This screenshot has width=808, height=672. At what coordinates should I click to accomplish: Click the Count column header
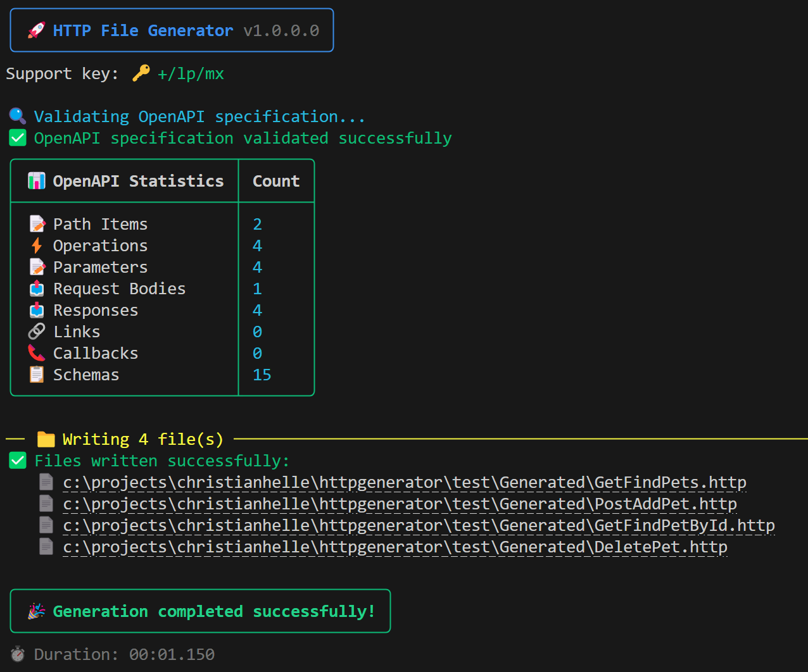pos(276,181)
